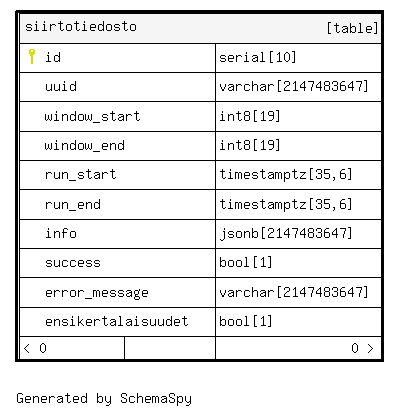Click the serial[10] data type cell
The width and height of the screenshot is (400, 417).
coord(298,58)
